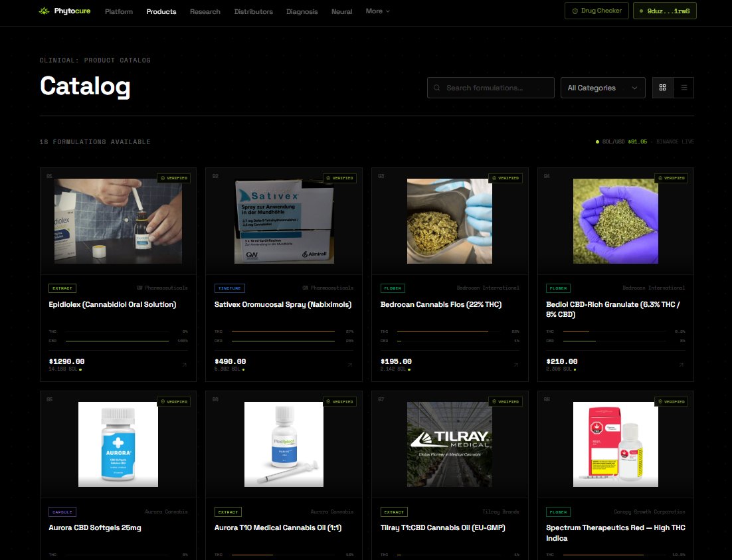Click Verified badge on Epidiolex card
This screenshot has height=560, width=732.
point(173,178)
